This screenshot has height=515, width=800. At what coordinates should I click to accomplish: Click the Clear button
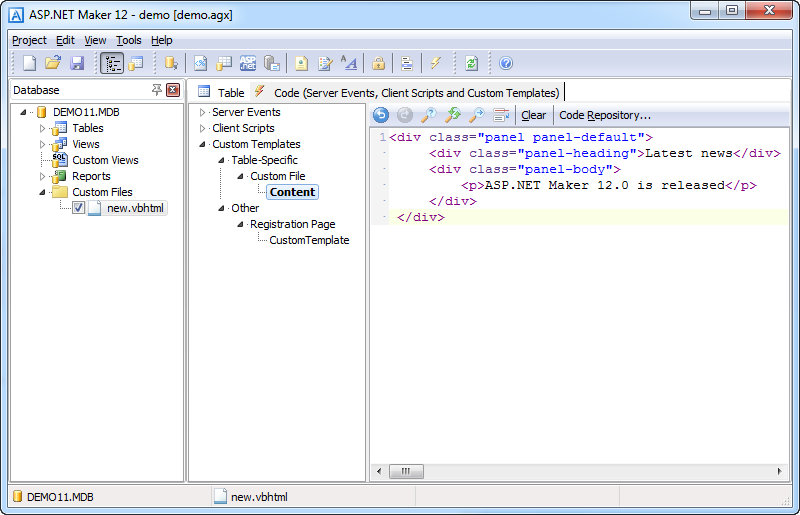pos(534,115)
